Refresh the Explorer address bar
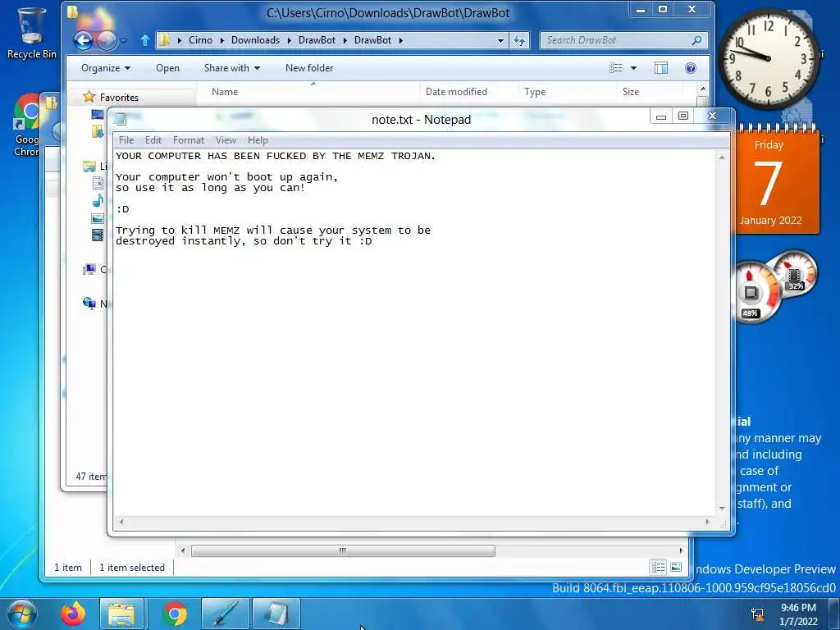The height and width of the screenshot is (630, 840). 519,40
